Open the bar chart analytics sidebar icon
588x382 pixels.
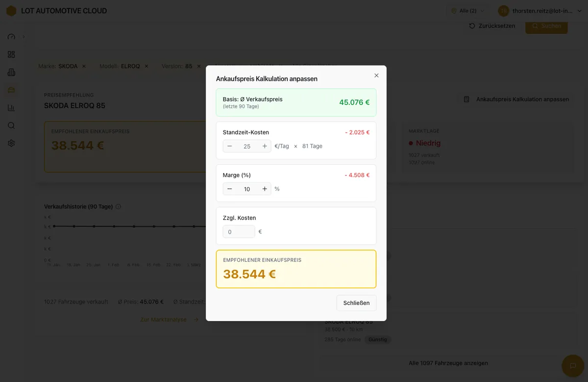point(11,108)
